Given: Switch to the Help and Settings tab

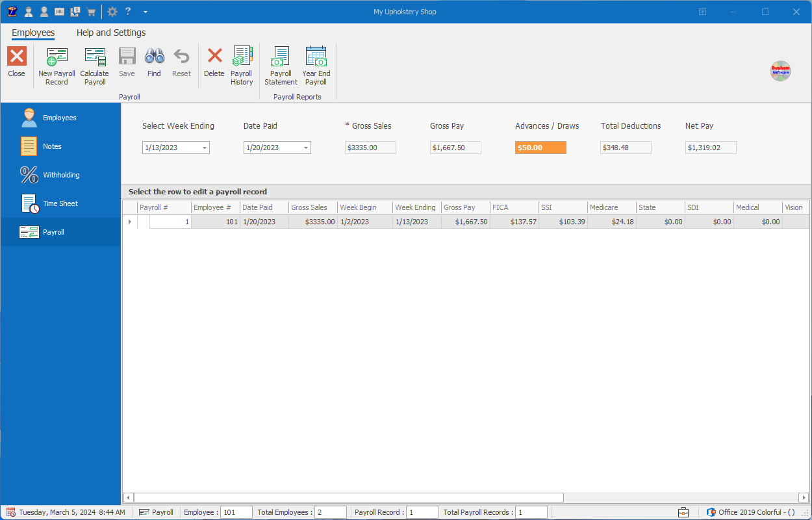Looking at the screenshot, I should 110,32.
